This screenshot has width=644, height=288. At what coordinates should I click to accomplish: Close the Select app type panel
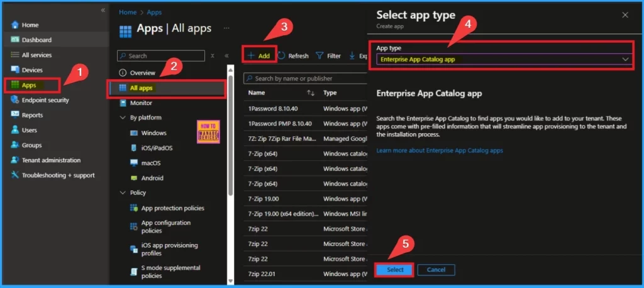pyautogui.click(x=625, y=15)
